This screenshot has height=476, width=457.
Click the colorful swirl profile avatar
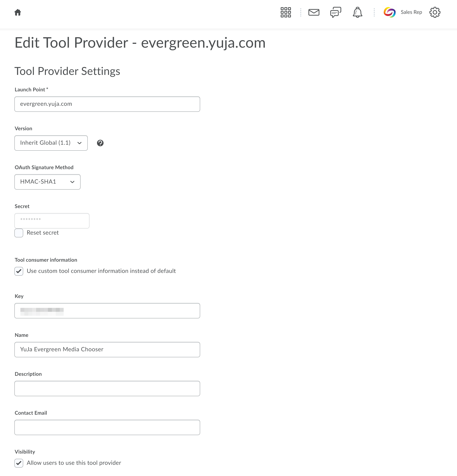[390, 12]
